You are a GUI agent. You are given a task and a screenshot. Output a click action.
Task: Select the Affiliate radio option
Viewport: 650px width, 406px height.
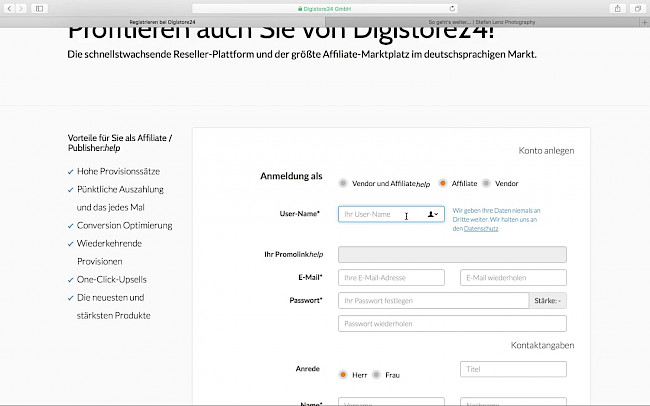click(443, 183)
